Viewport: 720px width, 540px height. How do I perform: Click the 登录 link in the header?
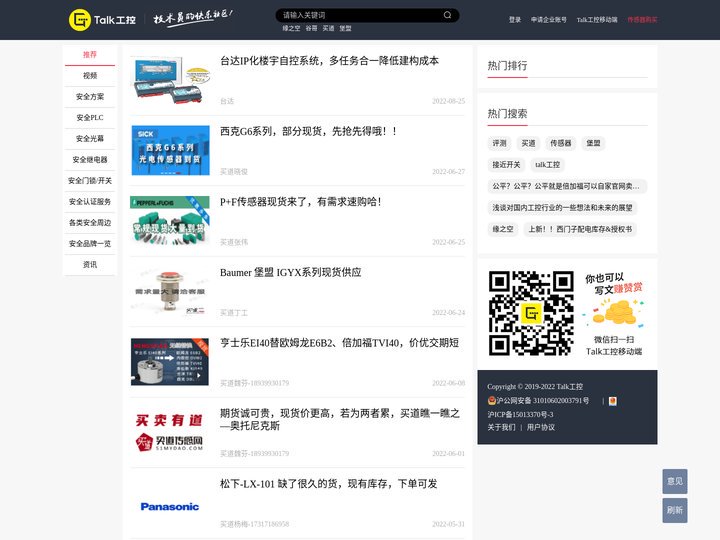[515, 20]
